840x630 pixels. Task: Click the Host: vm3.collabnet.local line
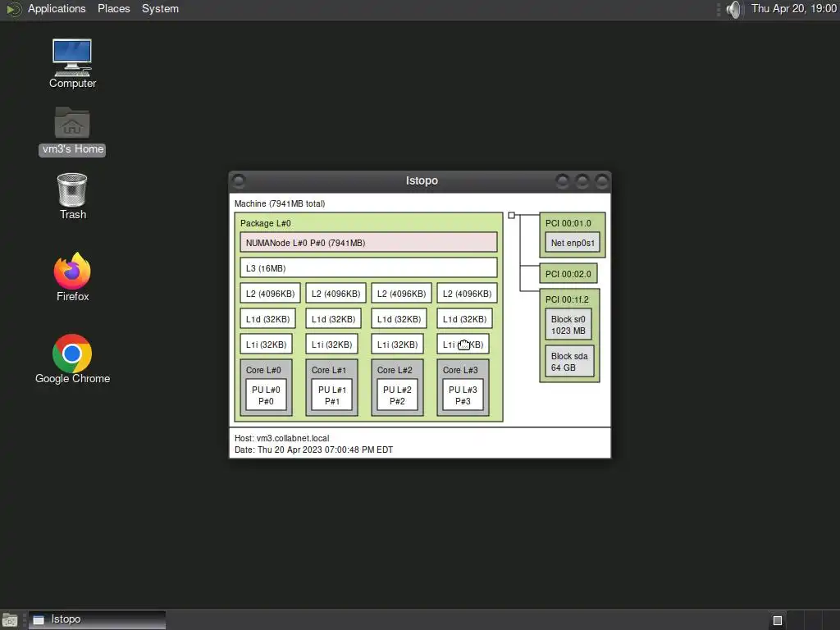click(282, 438)
